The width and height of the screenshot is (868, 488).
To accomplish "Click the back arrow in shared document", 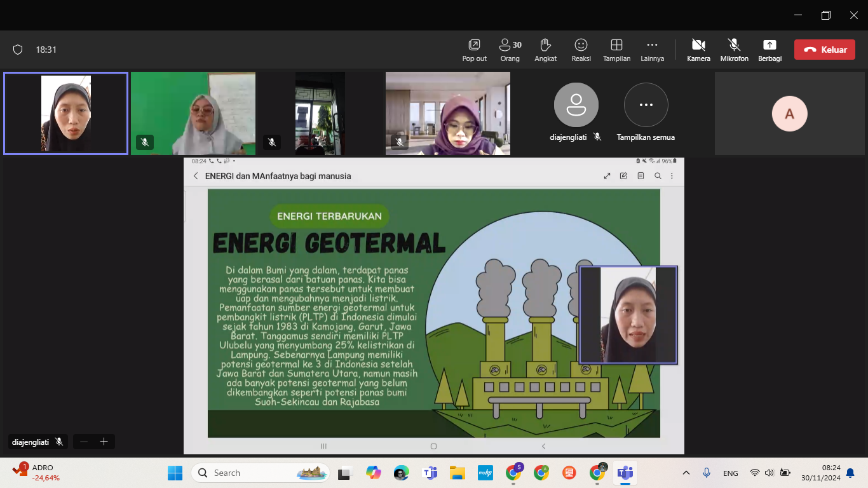I will click(x=196, y=176).
